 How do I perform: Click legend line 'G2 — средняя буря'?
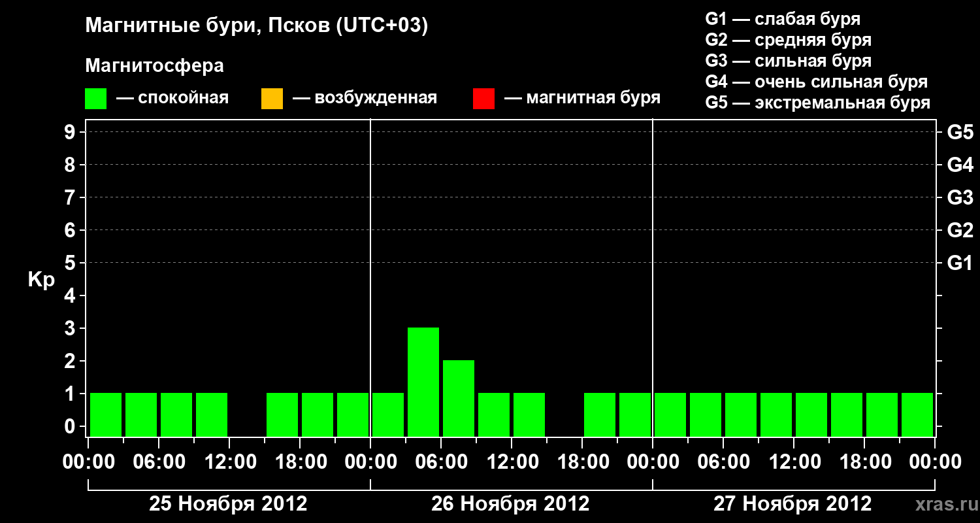click(x=788, y=39)
